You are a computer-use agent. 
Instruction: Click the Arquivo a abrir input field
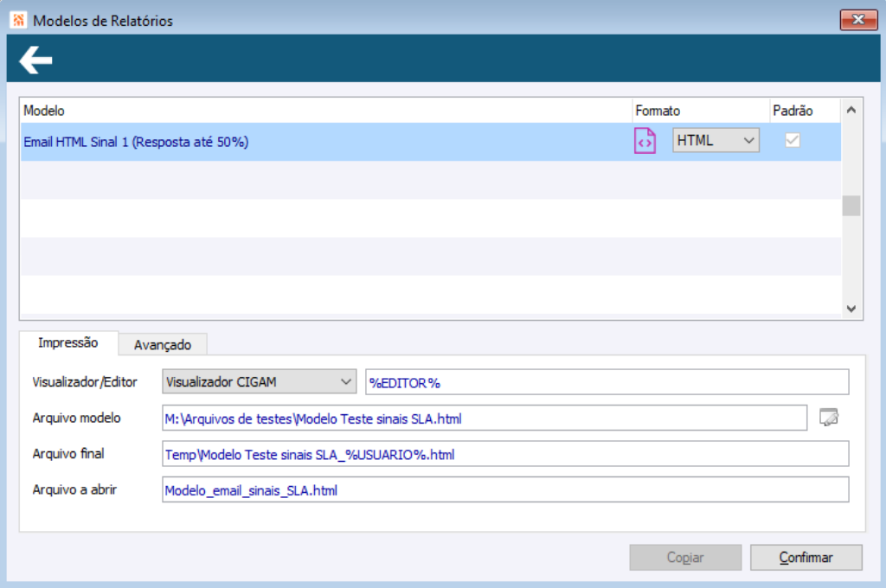click(505, 489)
